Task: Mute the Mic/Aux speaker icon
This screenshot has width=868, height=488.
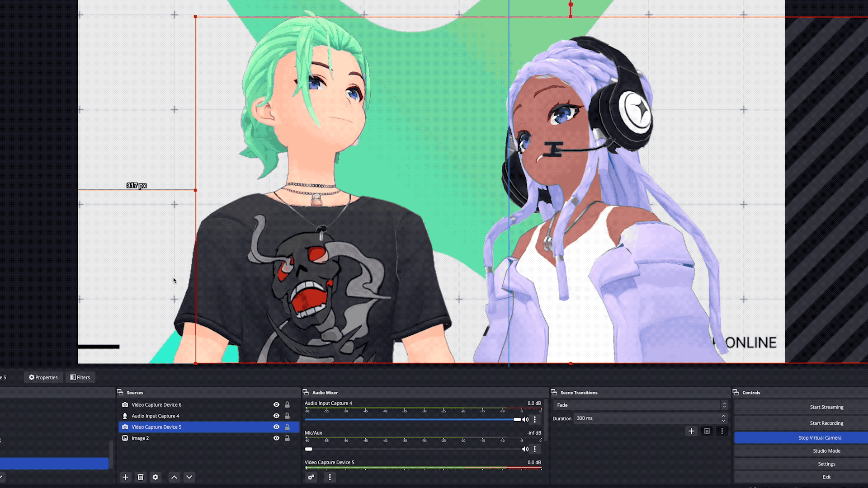Action: pyautogui.click(x=525, y=449)
